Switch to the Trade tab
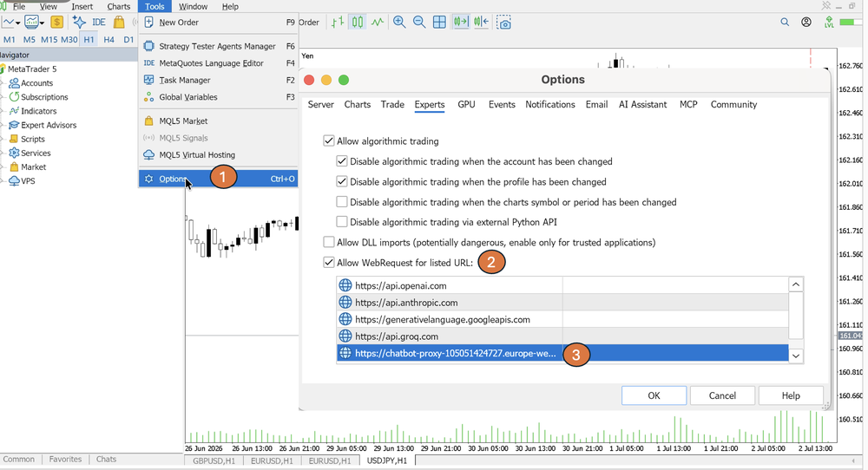868x470 pixels. 392,105
